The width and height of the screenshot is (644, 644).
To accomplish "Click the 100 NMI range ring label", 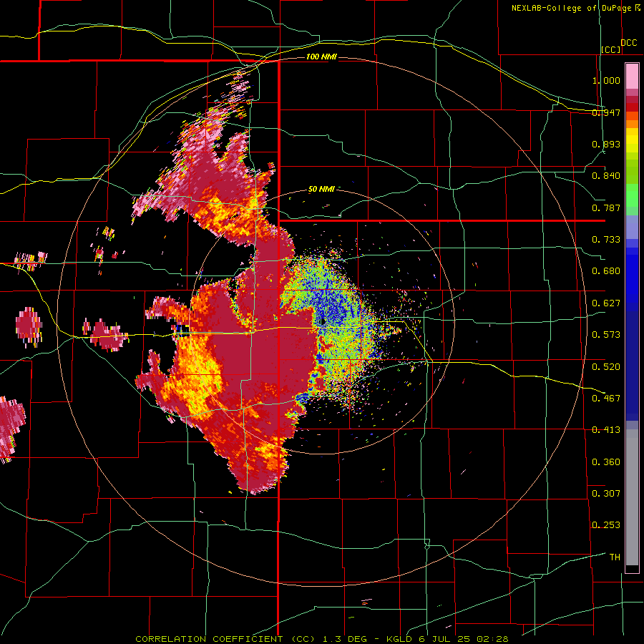I will click(321, 57).
